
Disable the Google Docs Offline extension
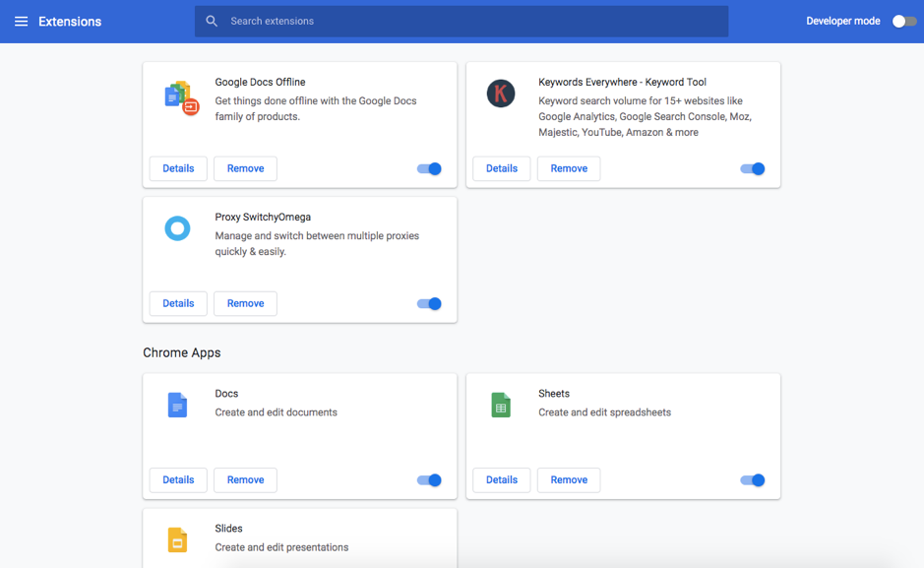pos(429,169)
